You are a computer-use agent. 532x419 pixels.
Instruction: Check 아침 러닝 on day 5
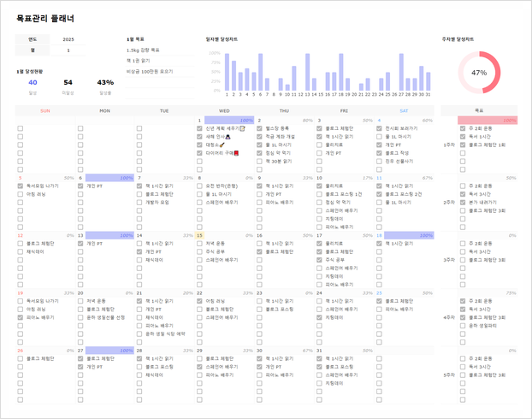(x=21, y=194)
